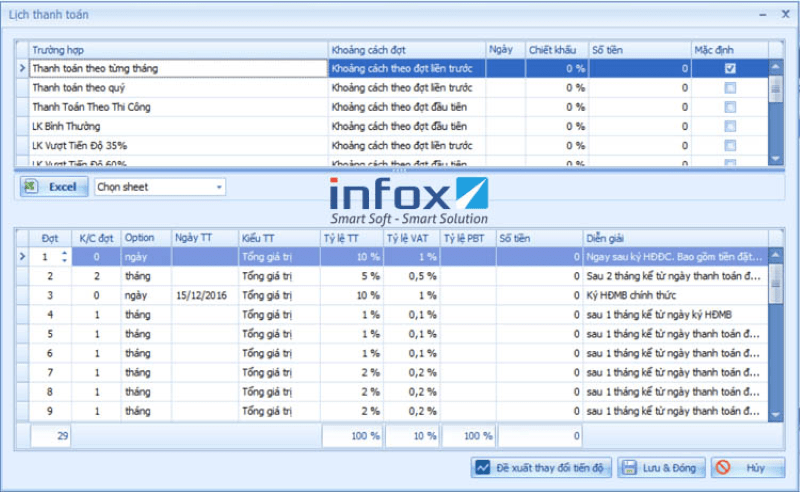
Task: Click the floppy disk save icon
Action: [x=630, y=468]
